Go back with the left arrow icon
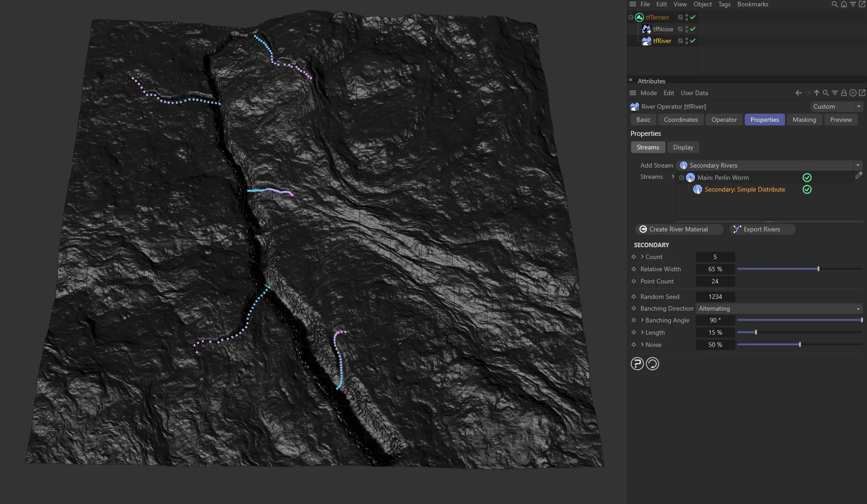Screen dimensions: 867x504 (x=798, y=93)
